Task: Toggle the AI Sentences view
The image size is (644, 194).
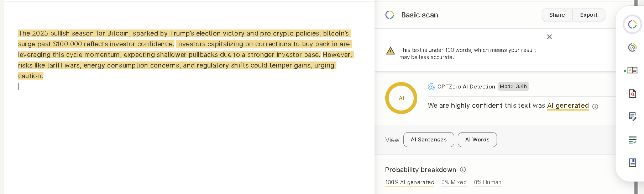Action: pyautogui.click(x=429, y=140)
